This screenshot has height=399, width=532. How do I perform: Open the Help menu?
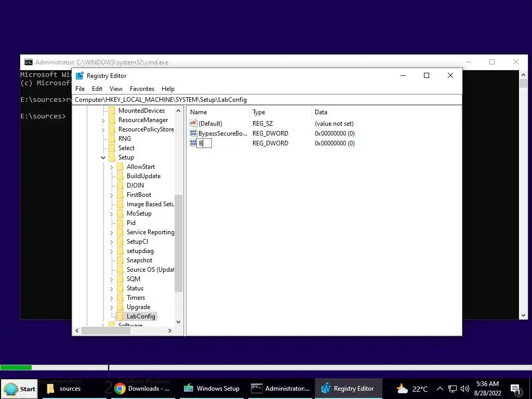click(x=168, y=88)
